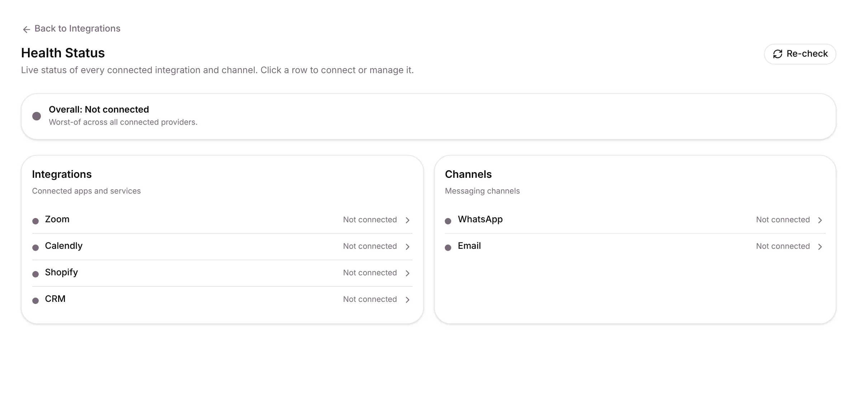
Task: Click 'Worst-of across all connected providers' text
Action: click(x=123, y=122)
